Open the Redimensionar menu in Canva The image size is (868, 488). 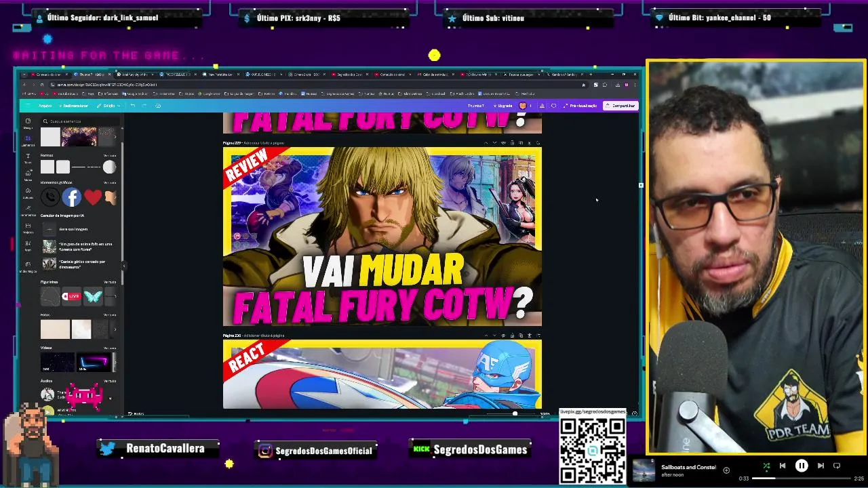tap(75, 106)
